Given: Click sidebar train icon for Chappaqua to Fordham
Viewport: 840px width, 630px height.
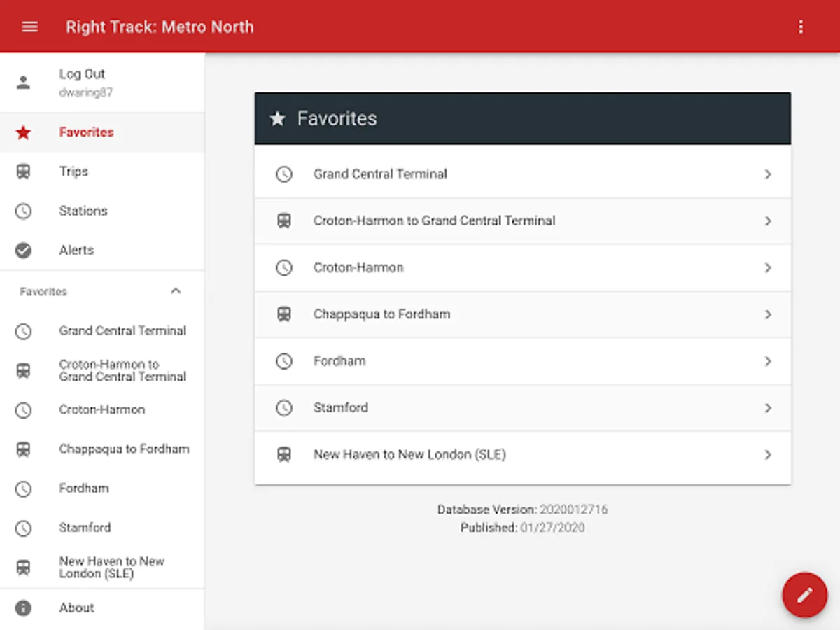Looking at the screenshot, I should (23, 449).
